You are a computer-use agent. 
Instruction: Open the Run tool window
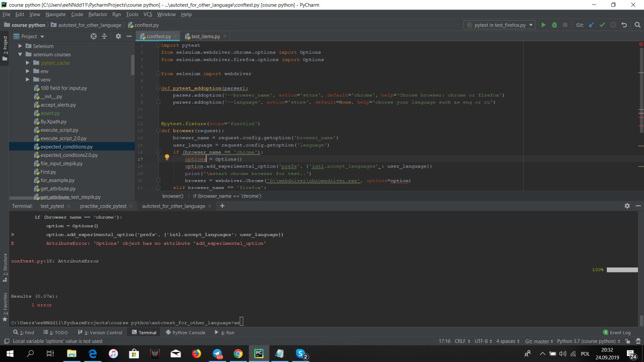pos(224,332)
